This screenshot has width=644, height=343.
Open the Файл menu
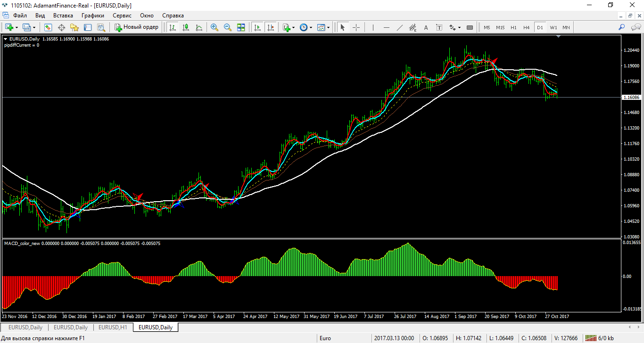pos(20,15)
